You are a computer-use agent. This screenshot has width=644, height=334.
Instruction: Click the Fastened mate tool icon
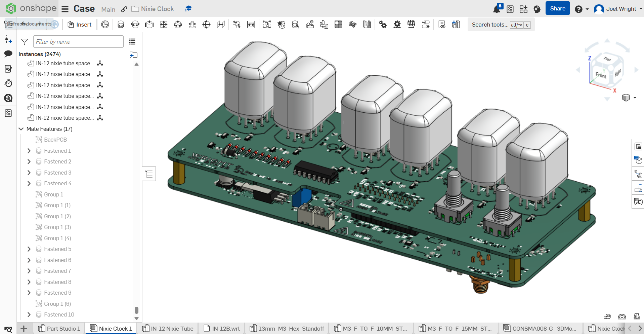tap(121, 25)
